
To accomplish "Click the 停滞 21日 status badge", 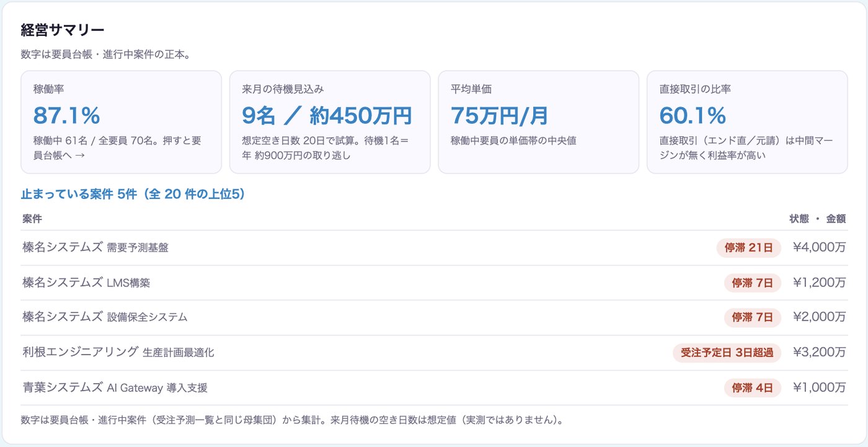I will point(748,248).
